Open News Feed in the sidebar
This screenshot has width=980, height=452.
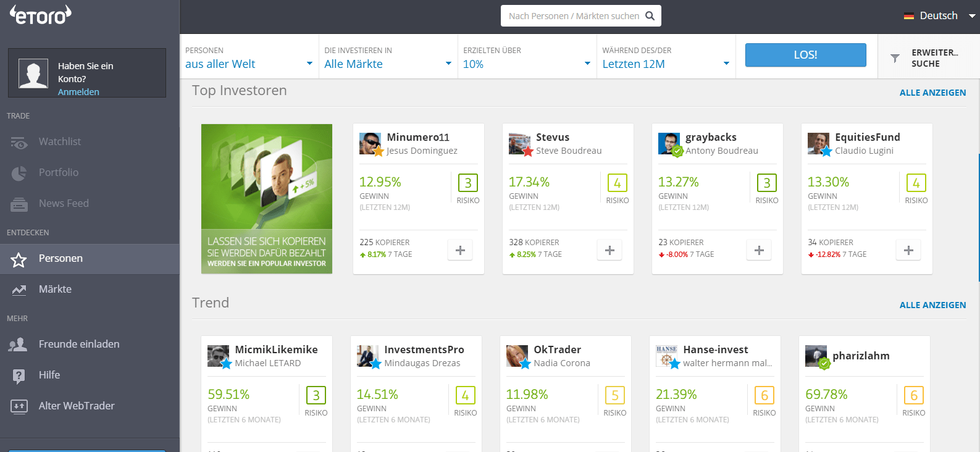point(90,204)
